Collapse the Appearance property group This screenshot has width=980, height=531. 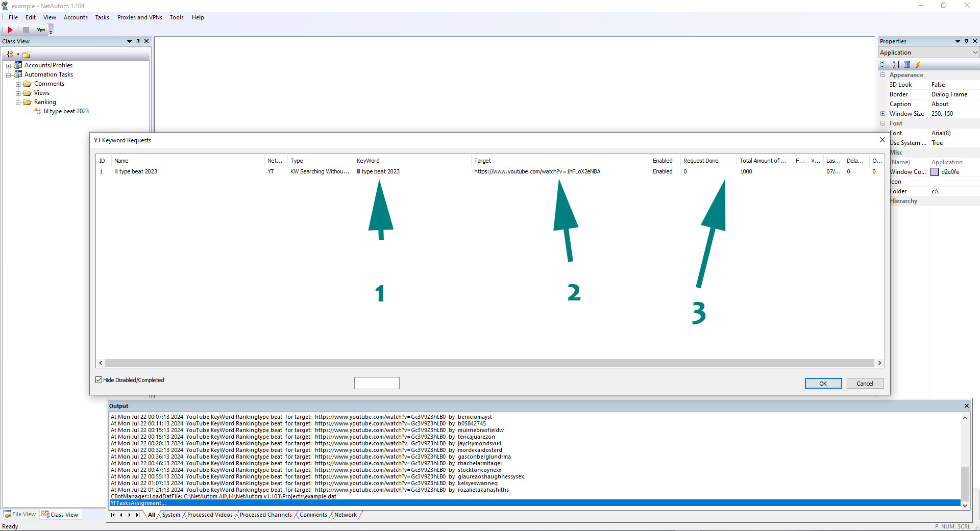point(883,75)
